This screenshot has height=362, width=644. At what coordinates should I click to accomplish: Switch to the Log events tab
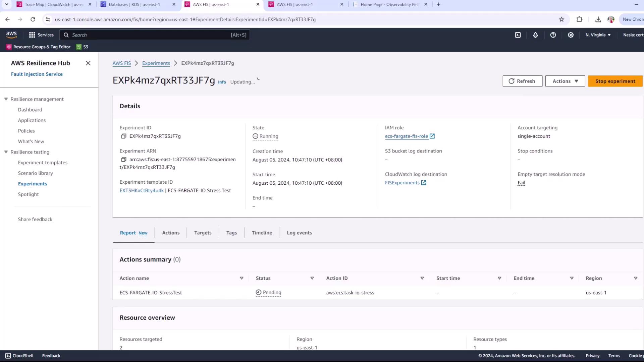click(299, 233)
